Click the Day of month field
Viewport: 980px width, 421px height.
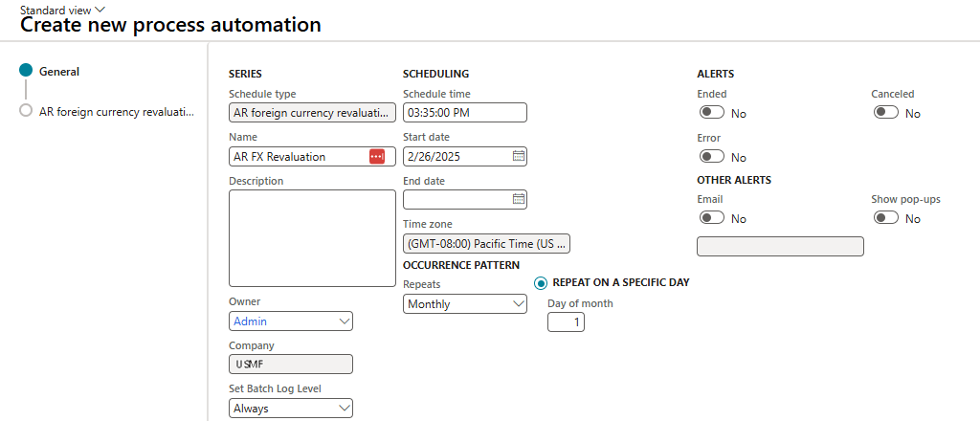point(566,322)
